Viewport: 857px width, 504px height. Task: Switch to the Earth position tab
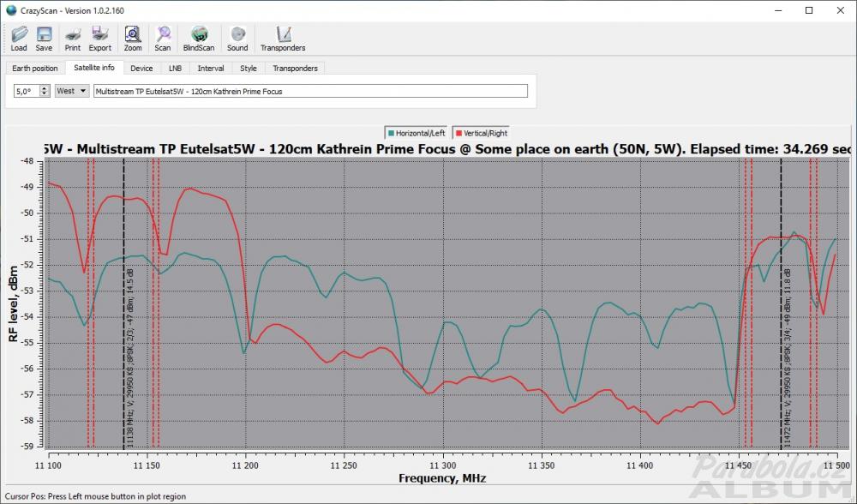click(35, 69)
